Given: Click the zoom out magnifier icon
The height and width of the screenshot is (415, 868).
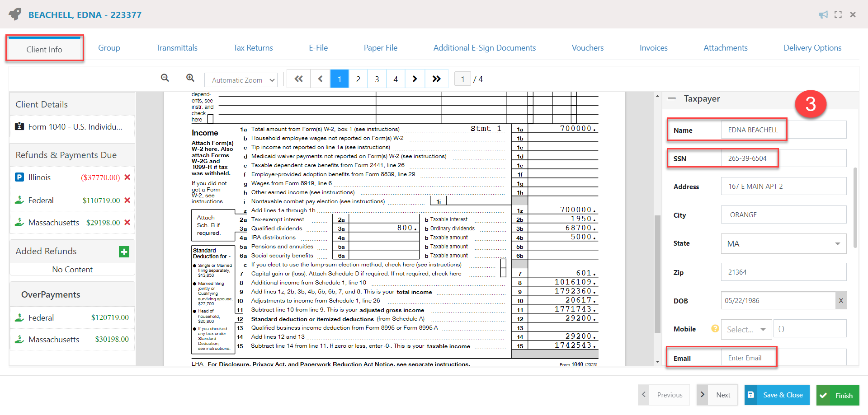Looking at the screenshot, I should pyautogui.click(x=165, y=78).
